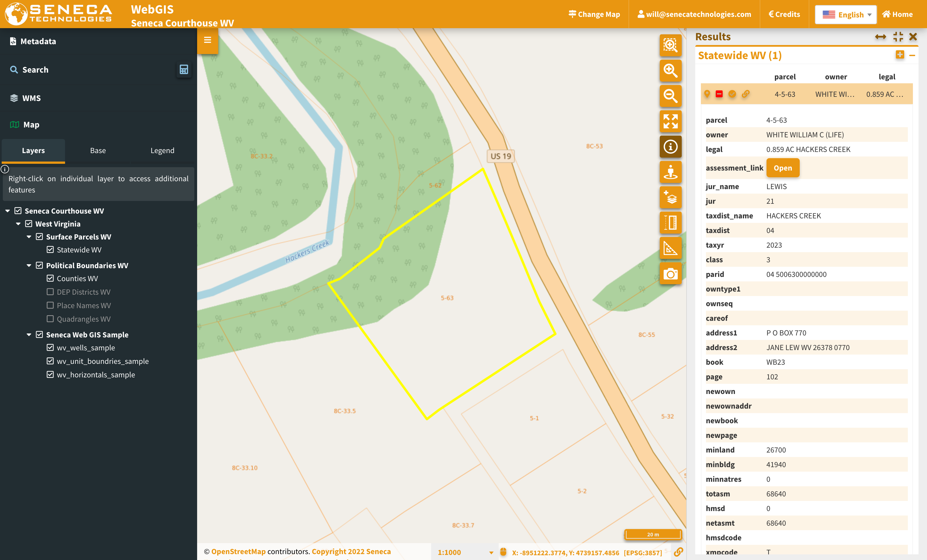Collapse the Seneca Web GIS Sample group
The height and width of the screenshot is (560, 927).
pyautogui.click(x=29, y=334)
